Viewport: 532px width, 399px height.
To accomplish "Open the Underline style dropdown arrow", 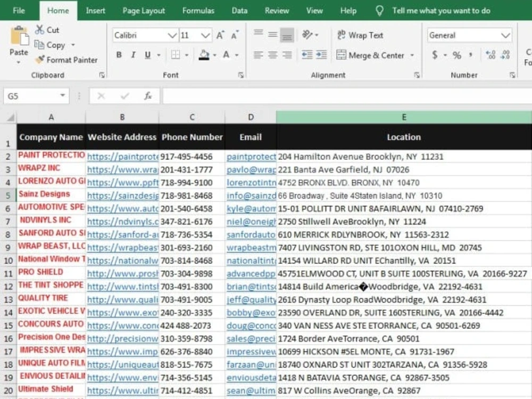I will click(x=159, y=55).
